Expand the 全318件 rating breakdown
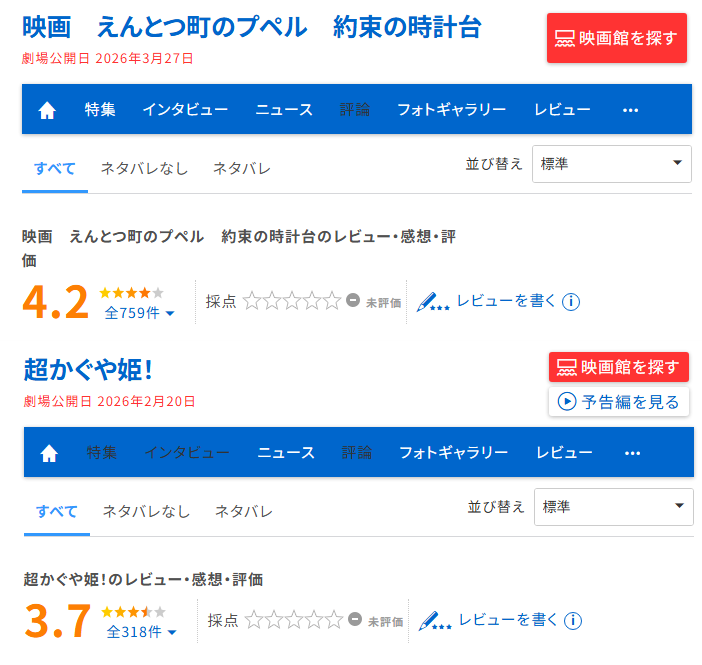The width and height of the screenshot is (702, 665). (142, 632)
